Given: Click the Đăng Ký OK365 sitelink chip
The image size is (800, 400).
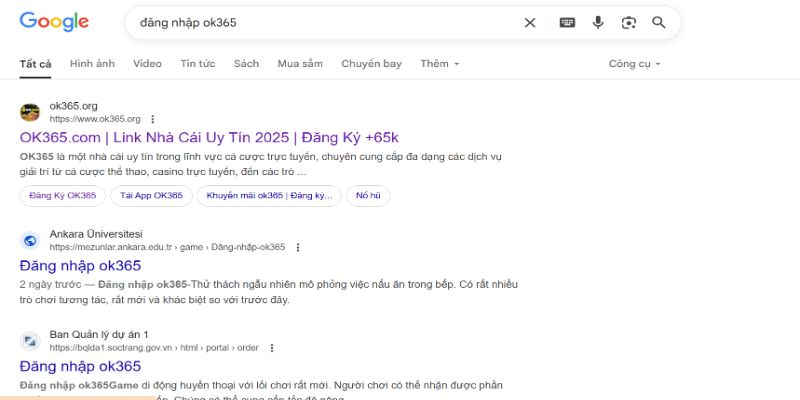Looking at the screenshot, I should [62, 195].
